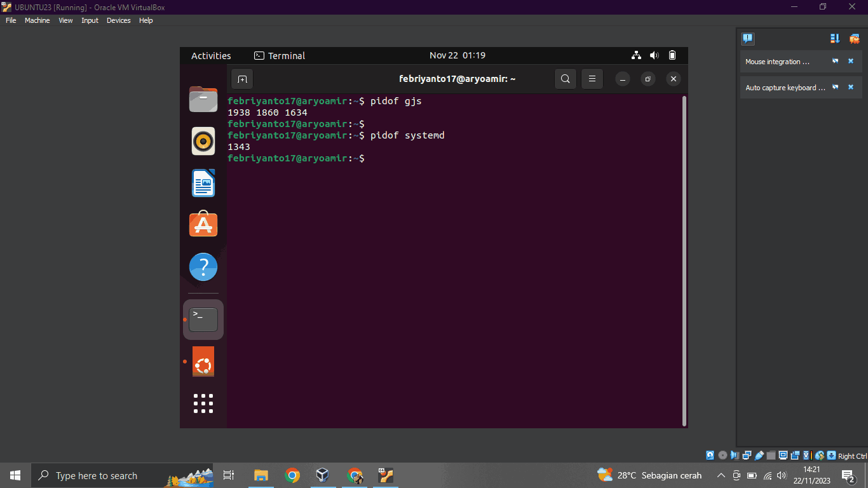This screenshot has width=868, height=488.
Task: Open the VirtualBox Help menu
Action: pos(146,20)
